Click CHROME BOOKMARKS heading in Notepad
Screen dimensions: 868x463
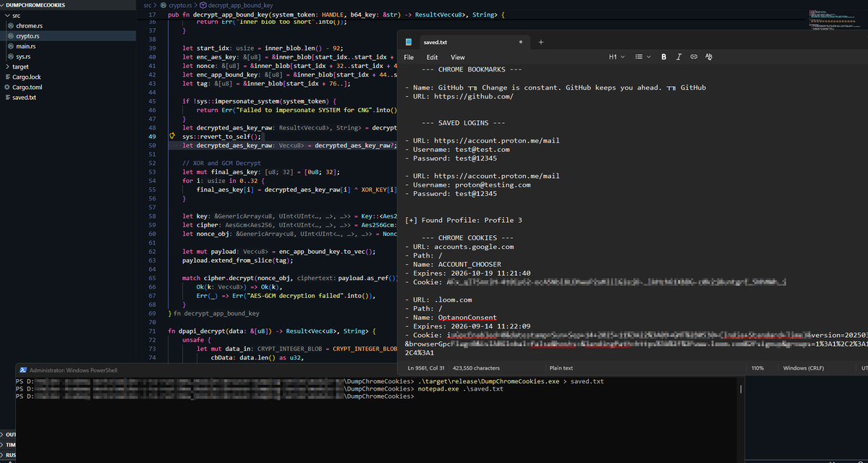471,69
